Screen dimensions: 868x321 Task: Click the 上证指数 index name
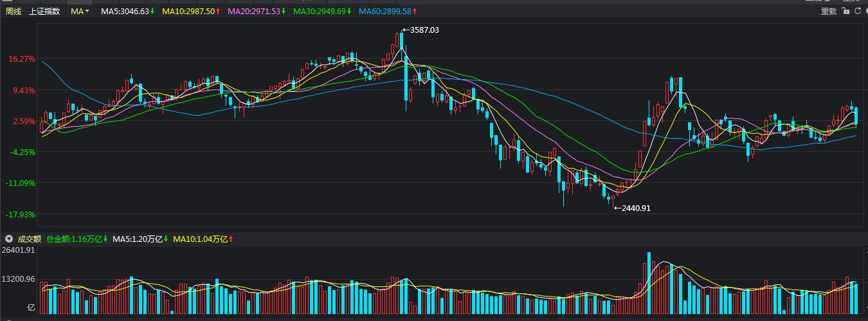[44, 12]
